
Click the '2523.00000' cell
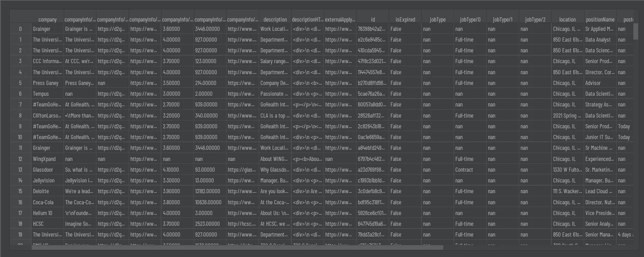pyautogui.click(x=210, y=224)
